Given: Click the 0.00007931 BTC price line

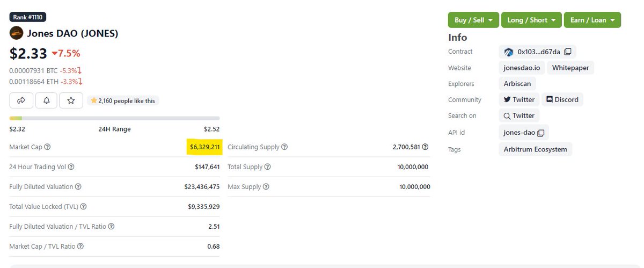Looking at the screenshot, I should tap(45, 70).
